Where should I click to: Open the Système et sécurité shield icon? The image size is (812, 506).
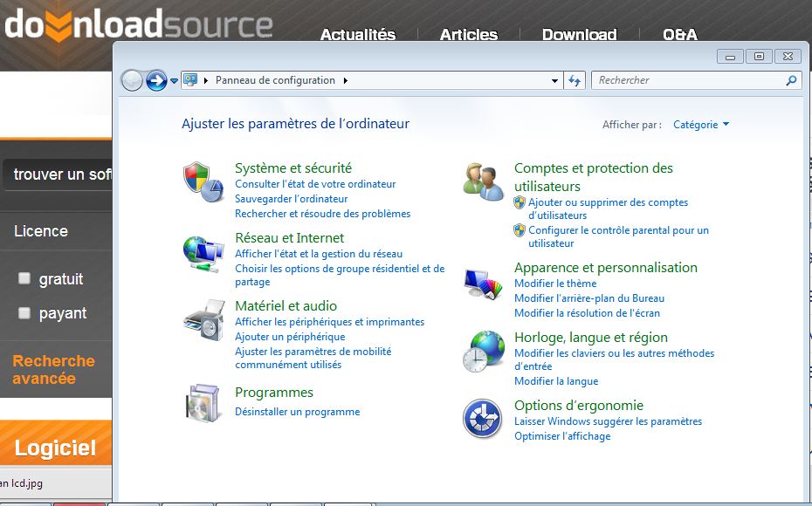[203, 181]
